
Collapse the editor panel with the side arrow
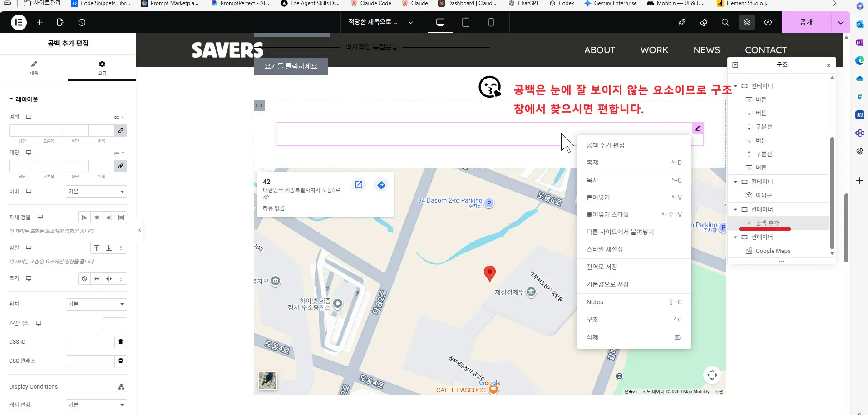click(x=139, y=230)
